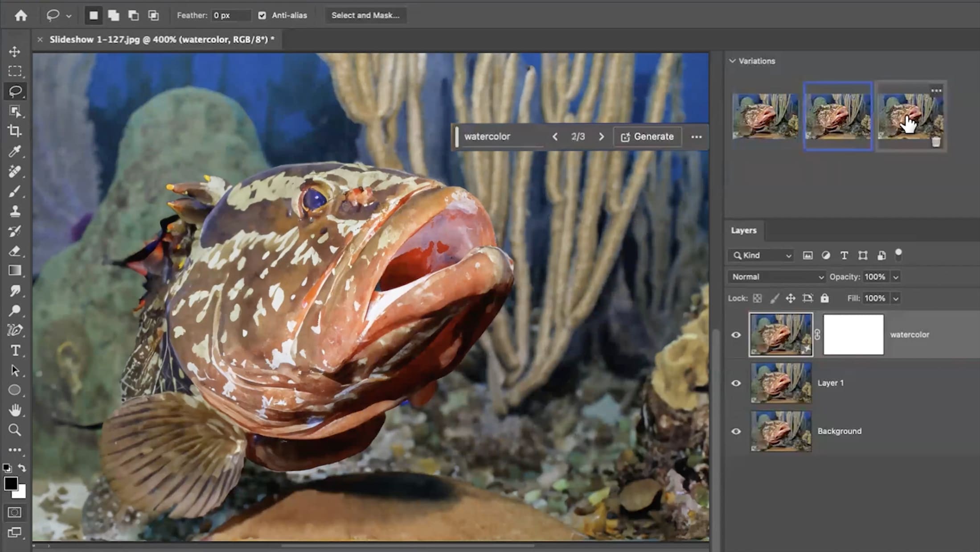Image resolution: width=980 pixels, height=552 pixels.
Task: Select the Spot Healing Brush tool
Action: pyautogui.click(x=15, y=172)
